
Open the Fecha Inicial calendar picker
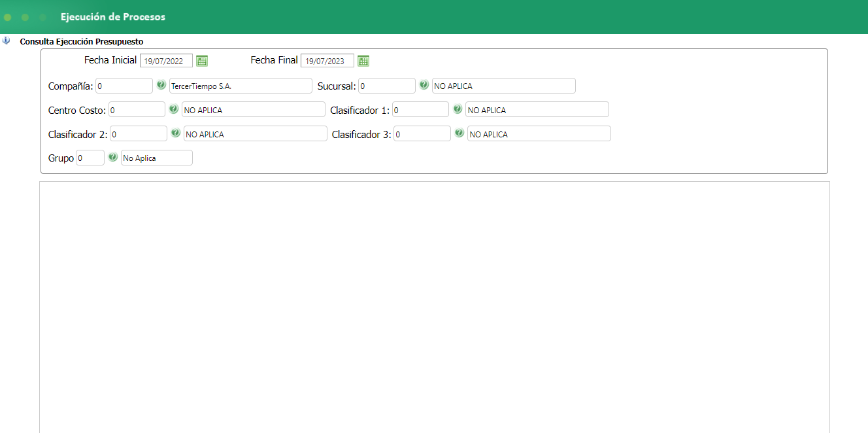click(202, 61)
